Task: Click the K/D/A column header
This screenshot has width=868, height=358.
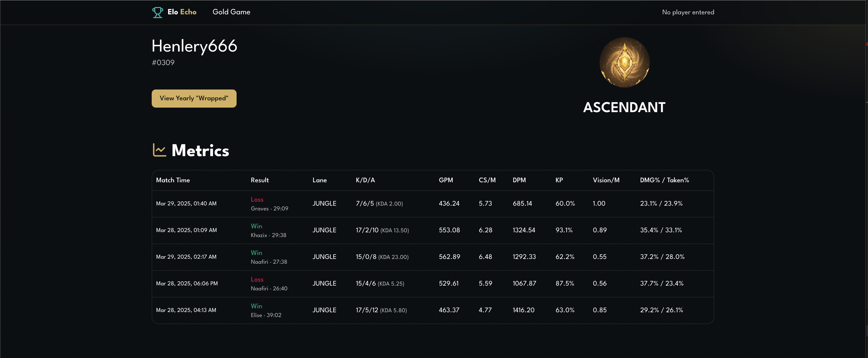Action: 365,180
